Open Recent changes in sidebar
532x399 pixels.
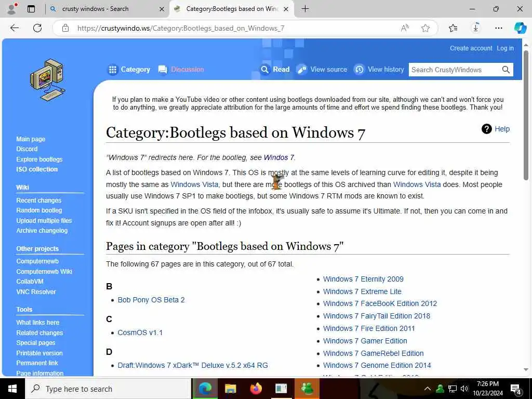click(x=38, y=201)
